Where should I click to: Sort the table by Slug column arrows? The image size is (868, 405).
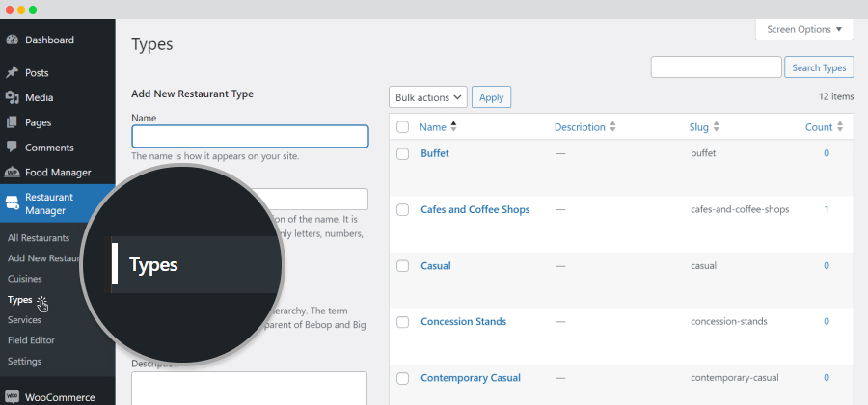pyautogui.click(x=716, y=127)
